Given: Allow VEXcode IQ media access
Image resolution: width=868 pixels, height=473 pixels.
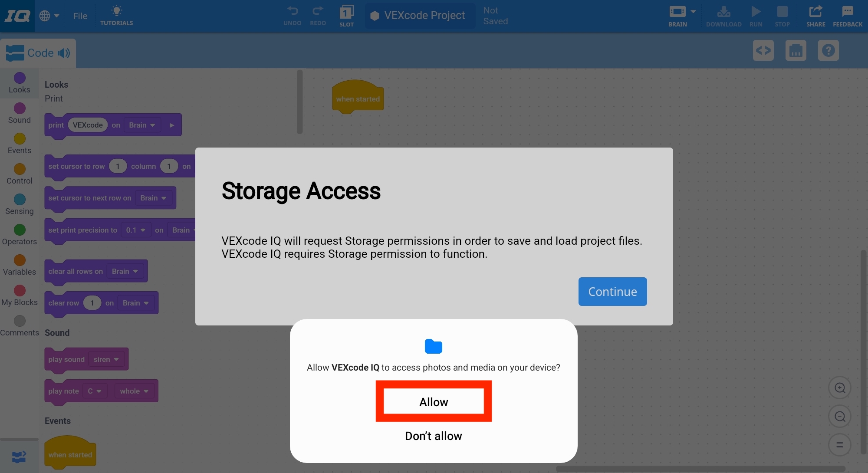Looking at the screenshot, I should 434,401.
